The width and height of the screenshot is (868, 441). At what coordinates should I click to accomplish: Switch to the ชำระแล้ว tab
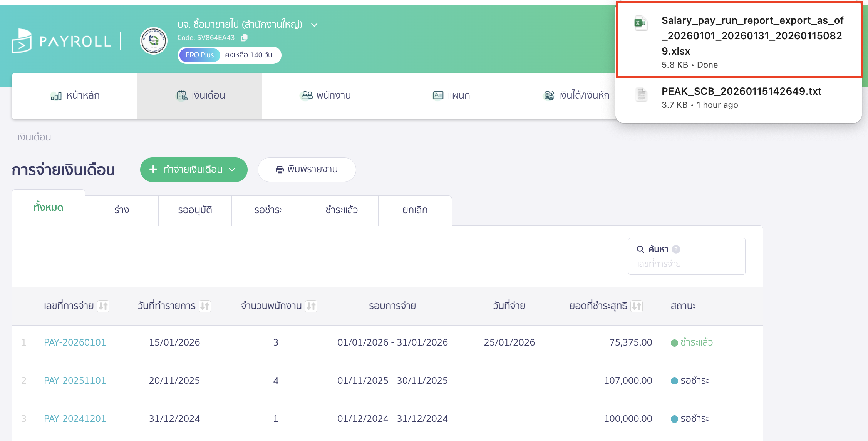(x=341, y=210)
